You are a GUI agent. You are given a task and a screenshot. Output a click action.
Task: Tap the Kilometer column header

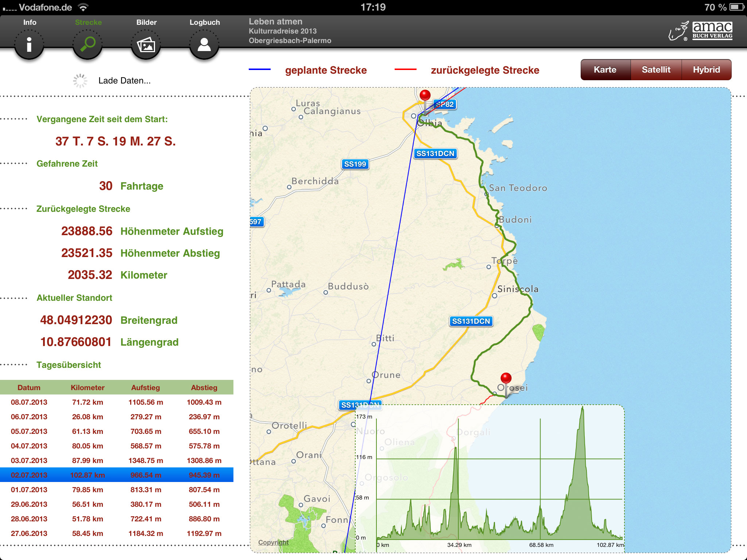tap(88, 388)
